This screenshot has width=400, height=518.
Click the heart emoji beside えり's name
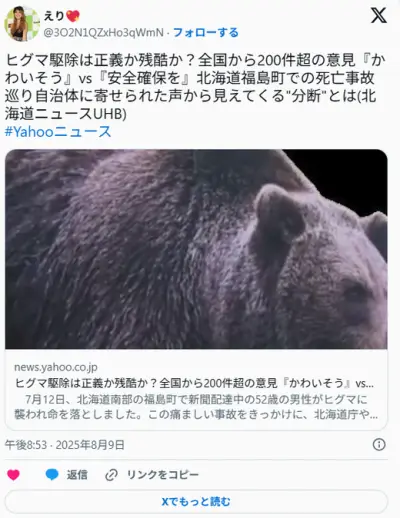click(x=73, y=16)
